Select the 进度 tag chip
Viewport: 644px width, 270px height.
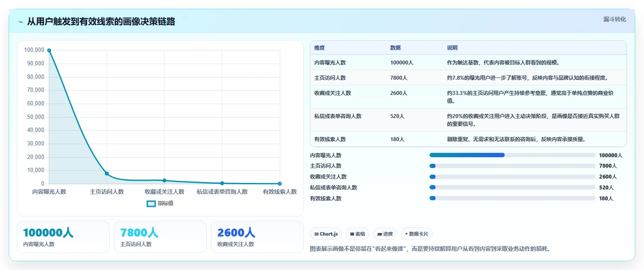coord(385,234)
